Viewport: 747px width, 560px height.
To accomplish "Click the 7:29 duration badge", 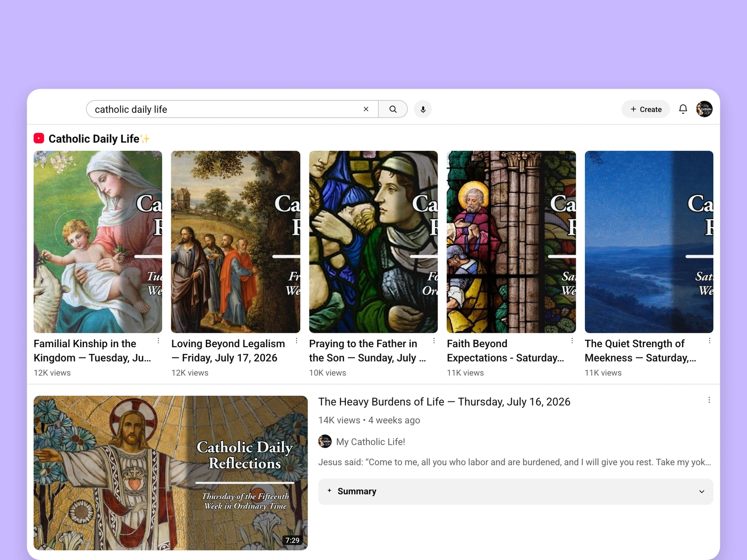I will pyautogui.click(x=293, y=540).
